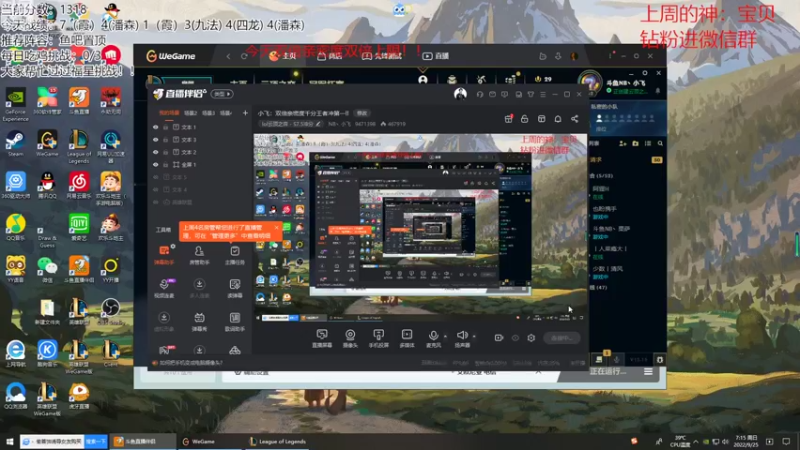The height and width of the screenshot is (450, 800).
Task: Expand the speaker options arrow
Action: pos(474,336)
